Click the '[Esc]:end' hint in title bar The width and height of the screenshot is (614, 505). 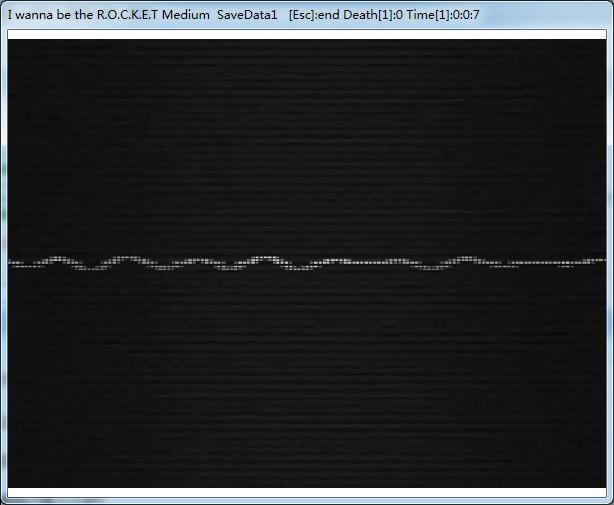pos(314,15)
